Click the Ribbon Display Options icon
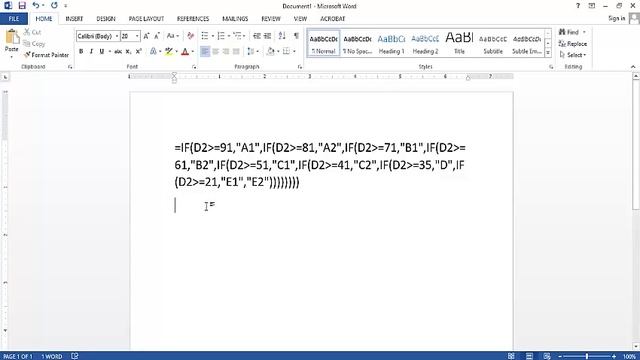 pyautogui.click(x=591, y=6)
